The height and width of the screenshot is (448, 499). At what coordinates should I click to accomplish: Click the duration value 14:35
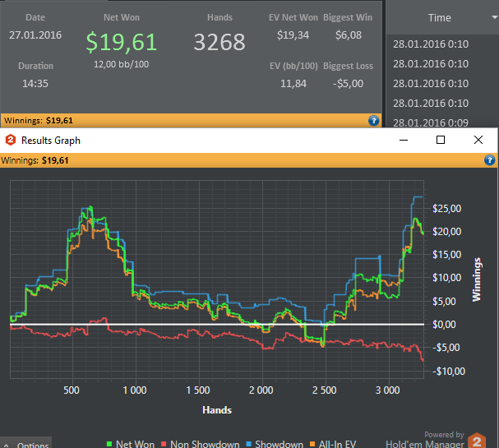[35, 83]
